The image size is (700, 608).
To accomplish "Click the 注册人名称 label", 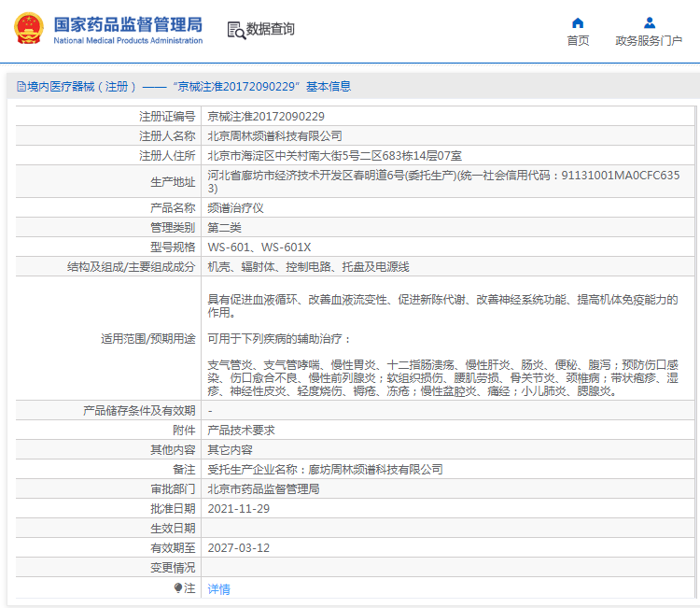I will click(167, 136).
